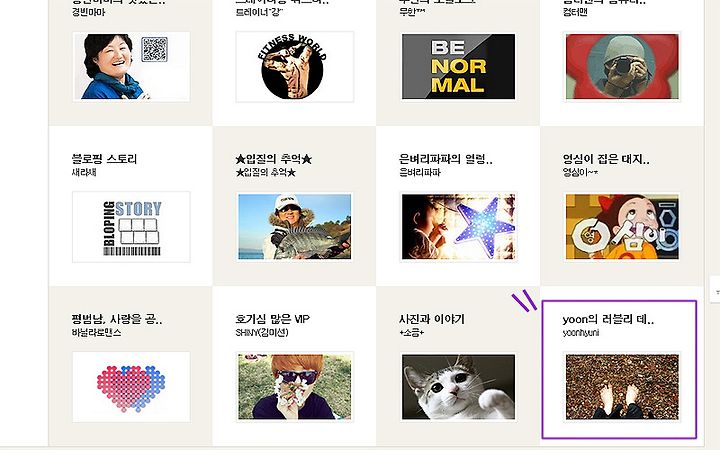Open the 호기심 많은 VIP blog title
Image resolution: width=720 pixels, height=450 pixels.
pos(272,319)
